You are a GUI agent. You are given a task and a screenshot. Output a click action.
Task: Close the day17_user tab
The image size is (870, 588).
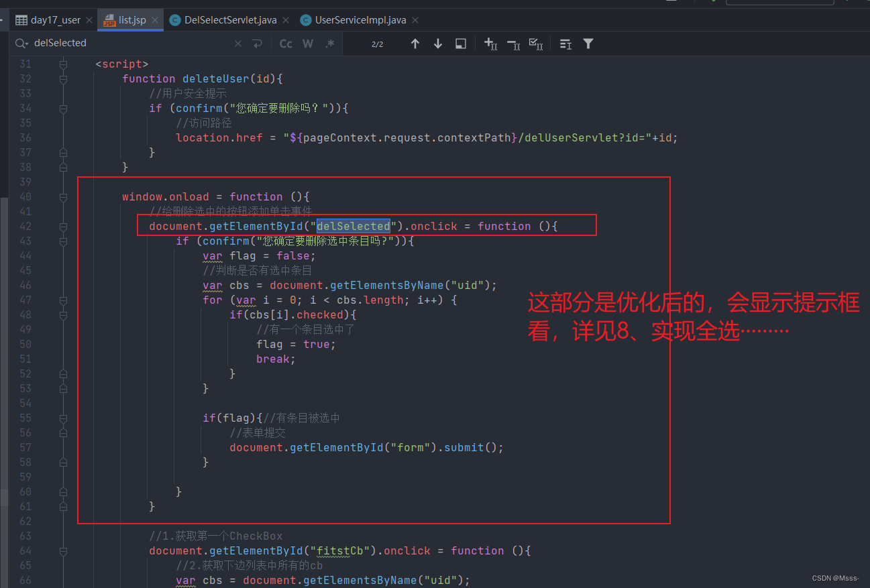click(89, 20)
